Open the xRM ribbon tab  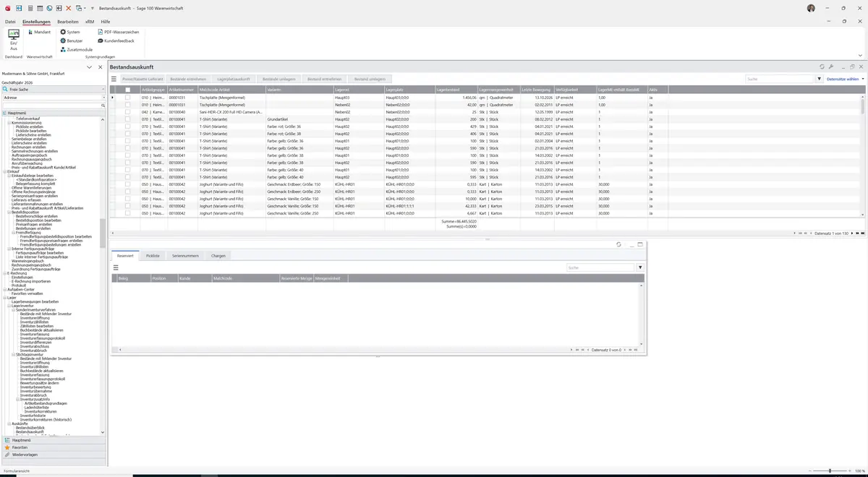click(90, 22)
